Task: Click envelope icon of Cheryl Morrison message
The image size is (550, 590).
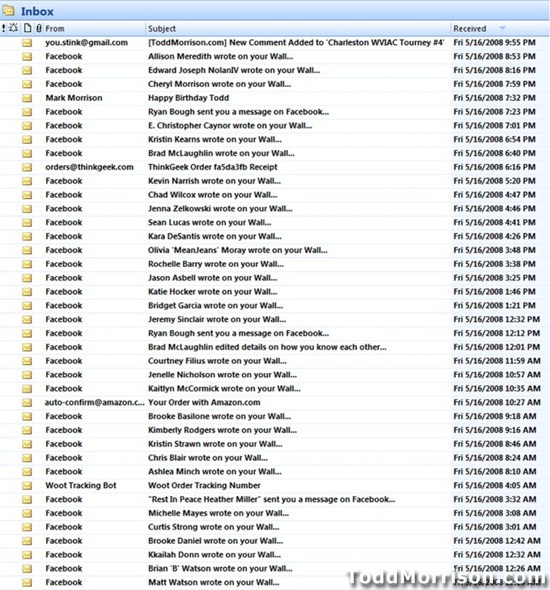Action: (27, 84)
